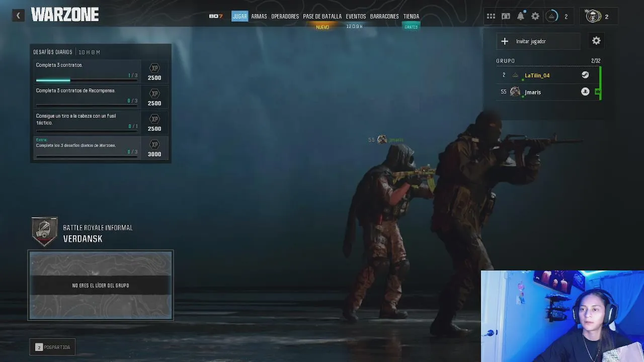This screenshot has height=362, width=644.
Task: Open the TIENDA tab
Action: point(411,16)
